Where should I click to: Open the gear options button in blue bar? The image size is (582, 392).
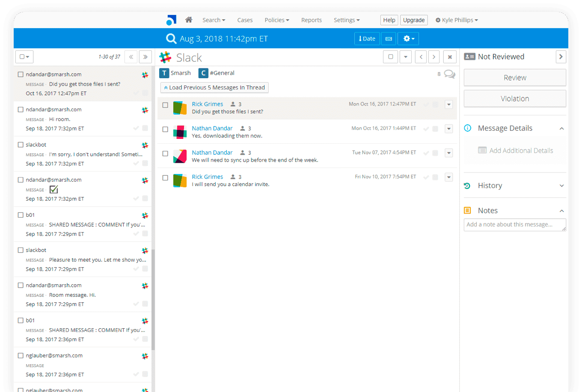tap(408, 38)
